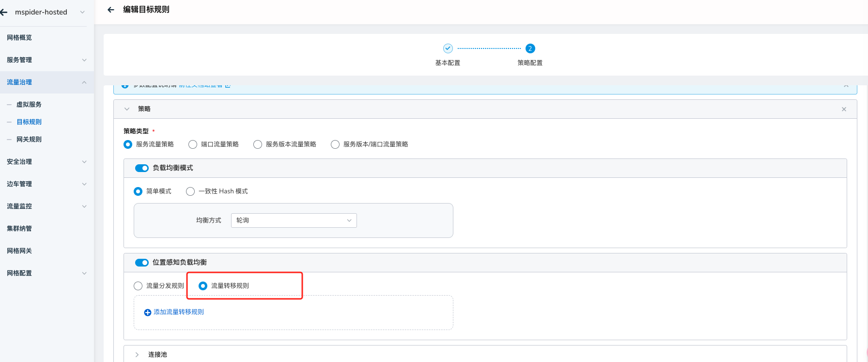Expand the 安全治理 sidebar menu
The image size is (868, 362).
point(46,162)
